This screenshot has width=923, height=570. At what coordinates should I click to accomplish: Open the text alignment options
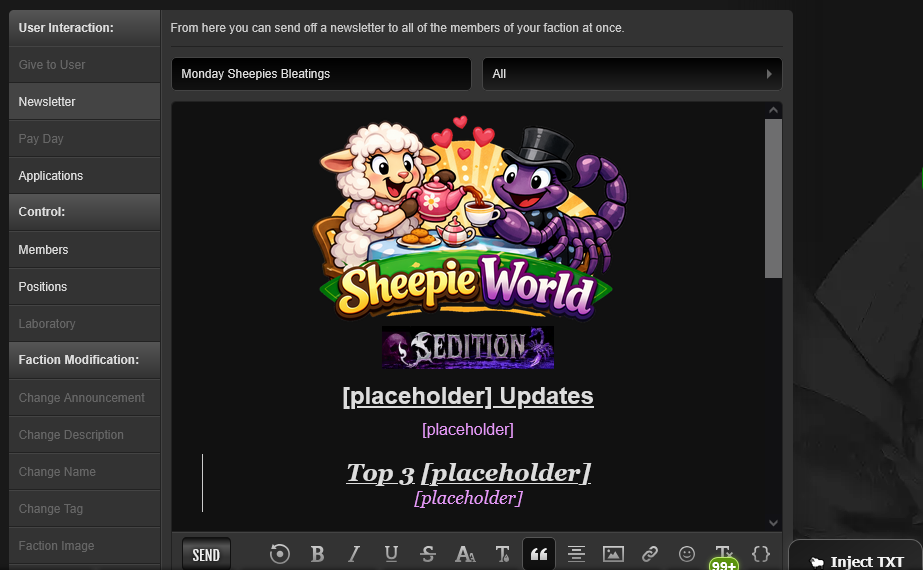pos(576,554)
